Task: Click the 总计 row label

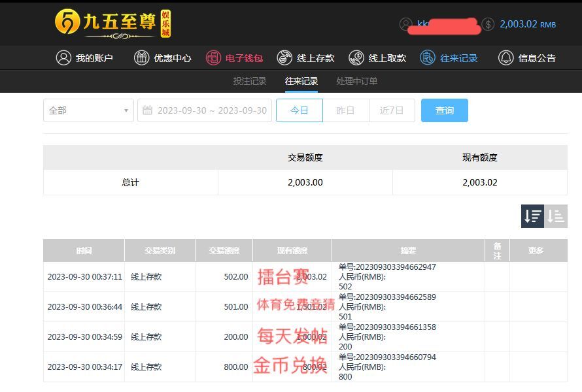Action: pos(131,182)
